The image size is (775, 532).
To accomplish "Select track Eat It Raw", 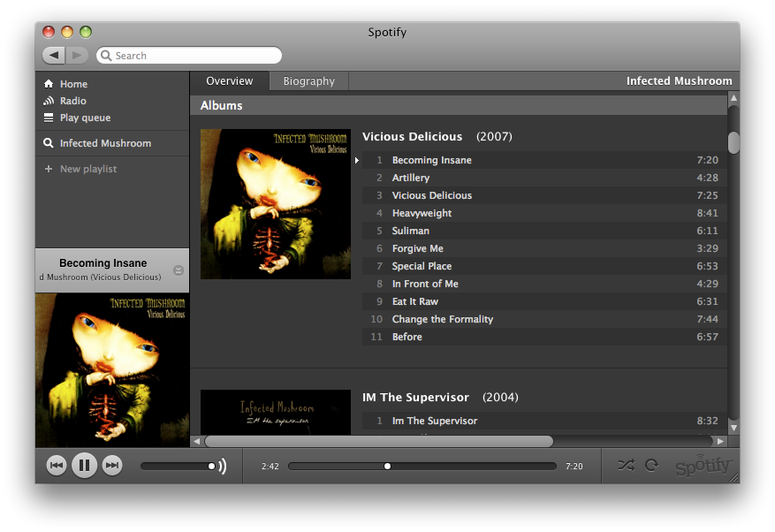I will pos(544,301).
